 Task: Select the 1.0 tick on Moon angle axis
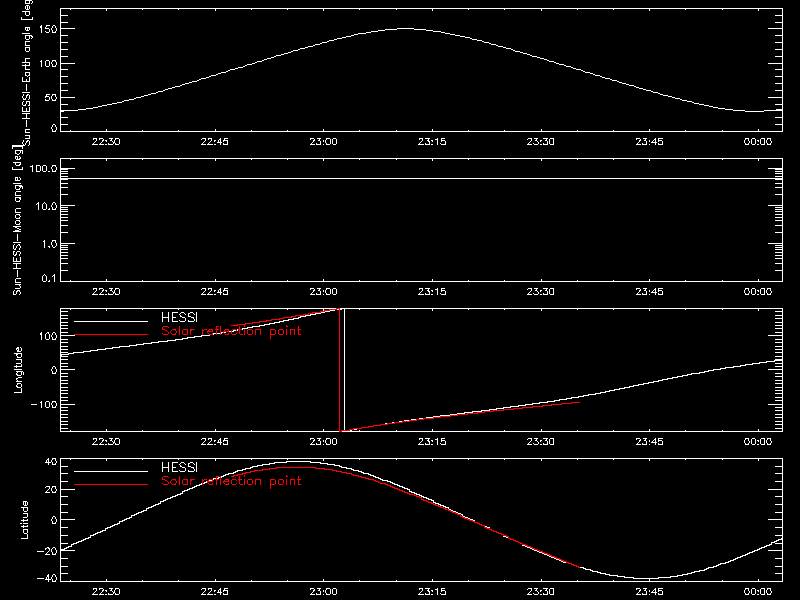[49, 244]
